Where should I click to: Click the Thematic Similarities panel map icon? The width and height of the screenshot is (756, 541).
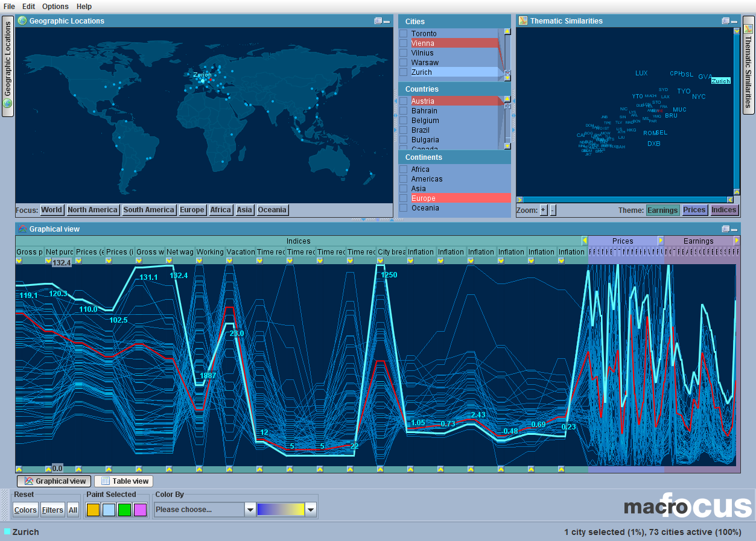524,21
